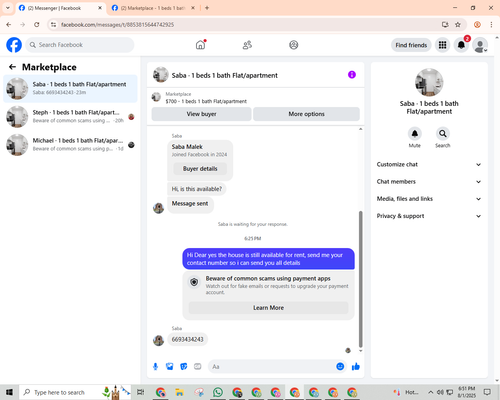Open the Groups icon in top navigation
Screen dimensions: 500x400
(294, 45)
